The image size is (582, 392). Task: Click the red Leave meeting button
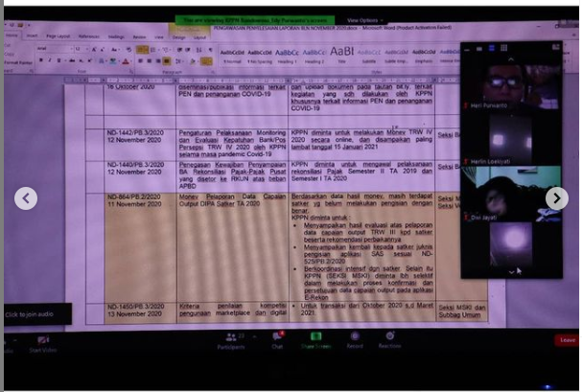click(567, 340)
